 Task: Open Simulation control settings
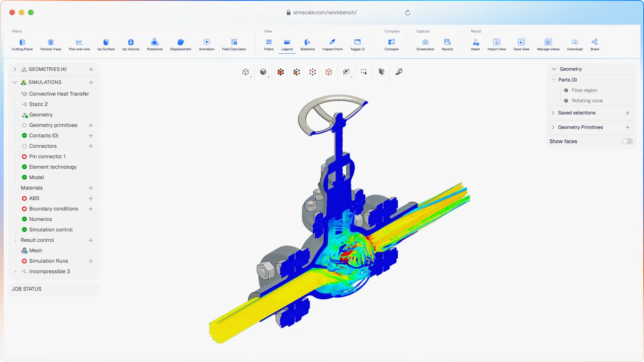pos(51,230)
